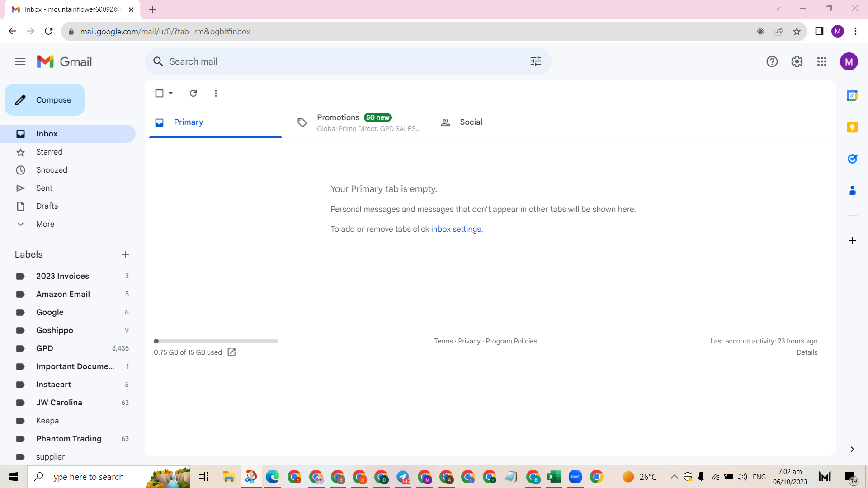Open the Phantom Trading label
This screenshot has height=488, width=868.
coord(68,439)
